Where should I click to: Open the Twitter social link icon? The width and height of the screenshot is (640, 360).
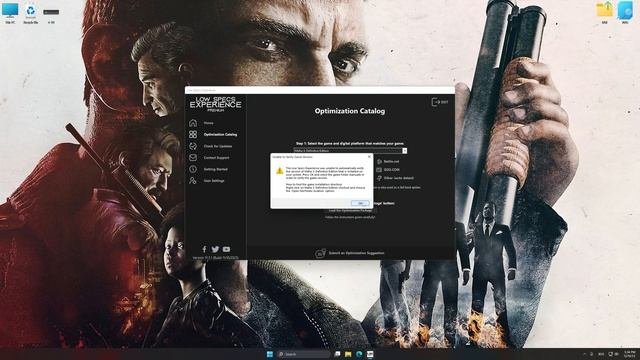(x=215, y=249)
